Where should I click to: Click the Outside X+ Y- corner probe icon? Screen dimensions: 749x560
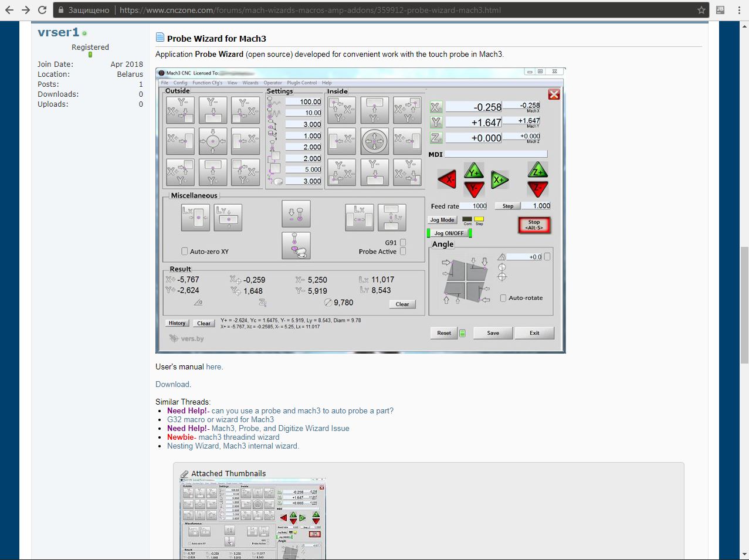click(x=180, y=110)
